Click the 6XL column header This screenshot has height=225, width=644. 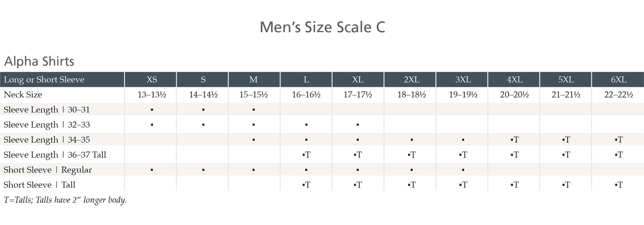click(x=618, y=80)
